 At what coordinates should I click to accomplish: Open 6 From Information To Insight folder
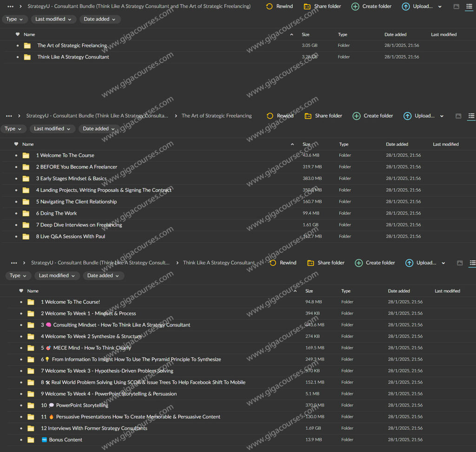pyautogui.click(x=131, y=360)
